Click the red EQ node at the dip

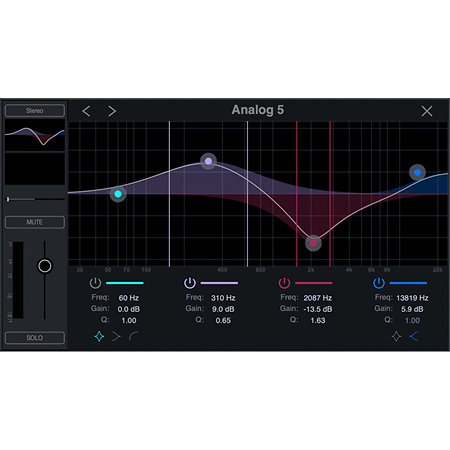click(x=313, y=243)
